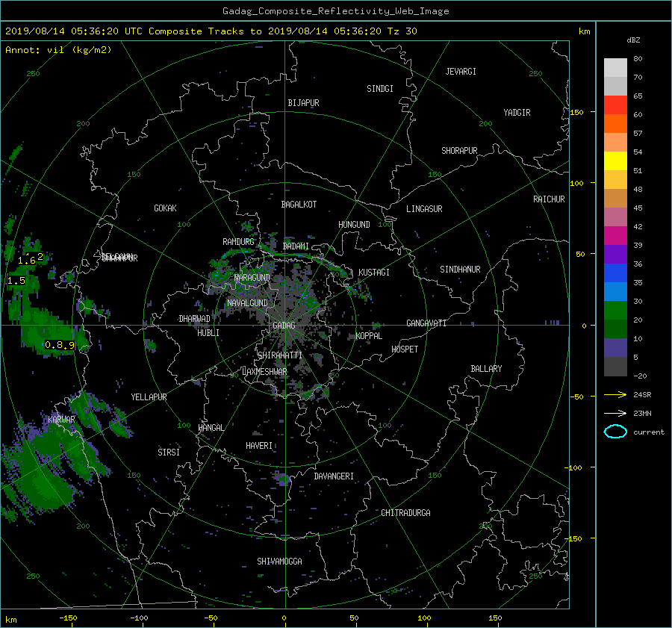
Task: Click the 24SR yellow arrow legend icon
Action: pos(615,394)
